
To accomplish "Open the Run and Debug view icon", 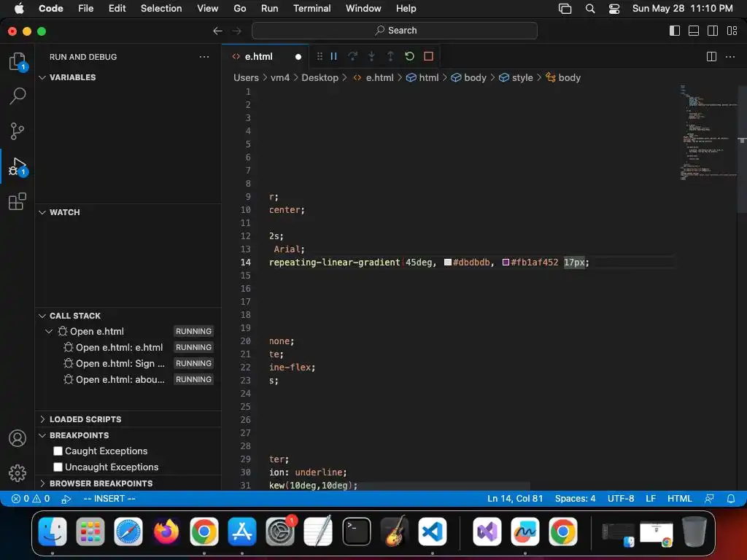I will pyautogui.click(x=18, y=167).
